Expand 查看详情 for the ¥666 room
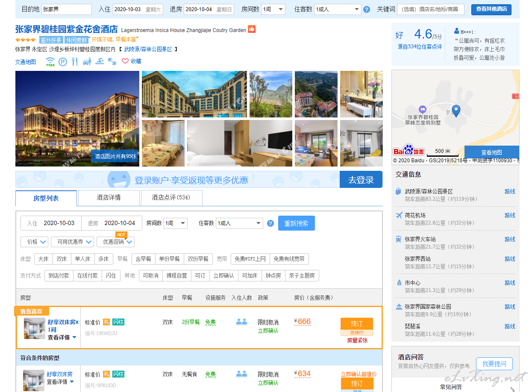The image size is (532, 392). click(62, 337)
